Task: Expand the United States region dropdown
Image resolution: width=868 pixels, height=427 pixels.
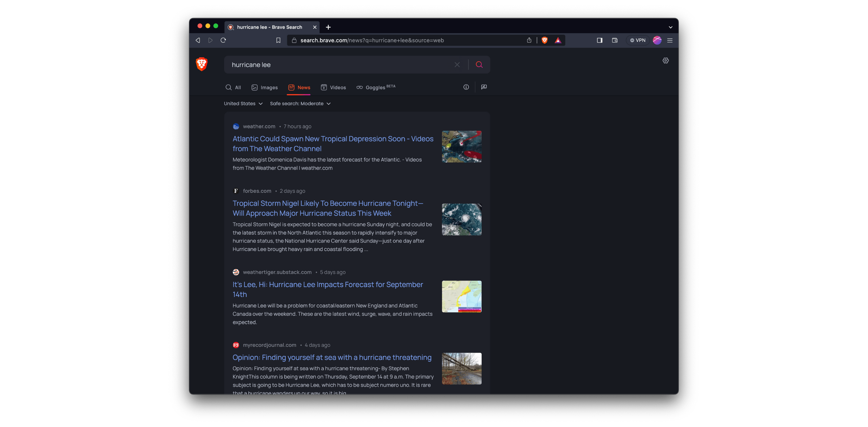Action: click(243, 104)
